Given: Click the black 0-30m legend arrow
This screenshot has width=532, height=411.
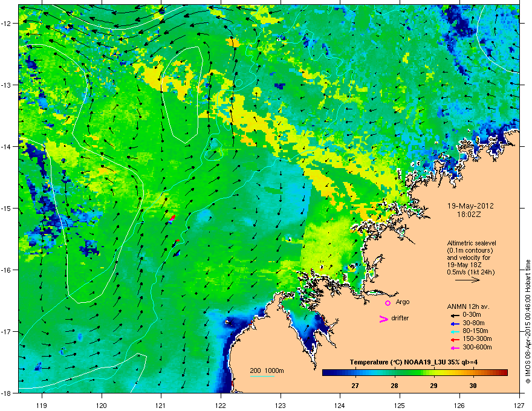Looking at the screenshot, I should click(x=455, y=316).
